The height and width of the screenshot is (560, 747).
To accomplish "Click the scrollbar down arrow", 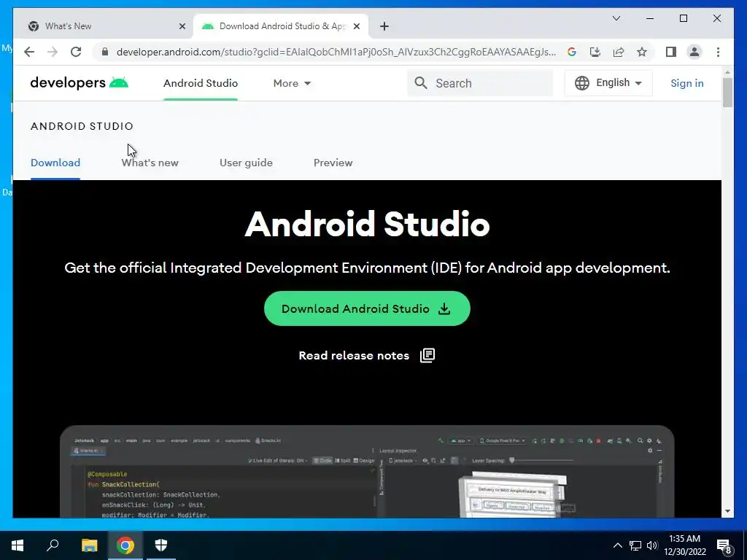I will [x=727, y=511].
